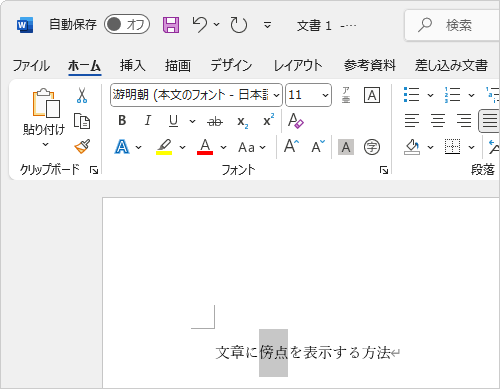This screenshot has width=500, height=389.
Task: Click the Align Left icon
Action: coord(412,121)
